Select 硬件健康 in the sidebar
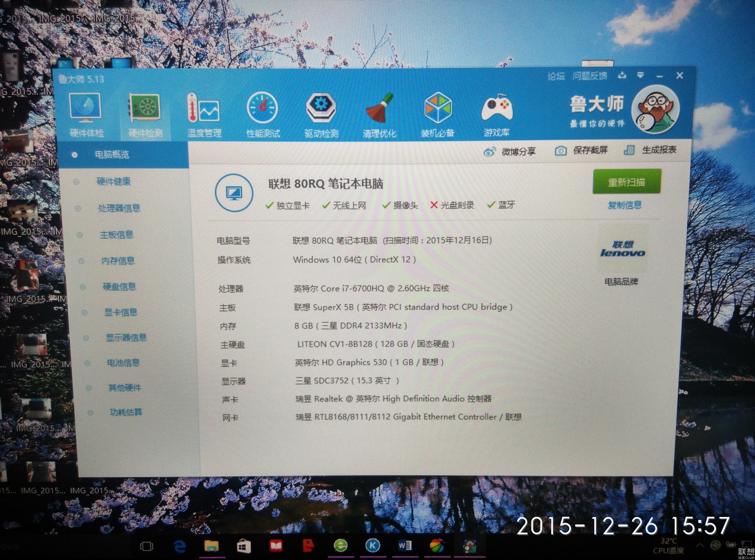The width and height of the screenshot is (755, 560). [114, 182]
